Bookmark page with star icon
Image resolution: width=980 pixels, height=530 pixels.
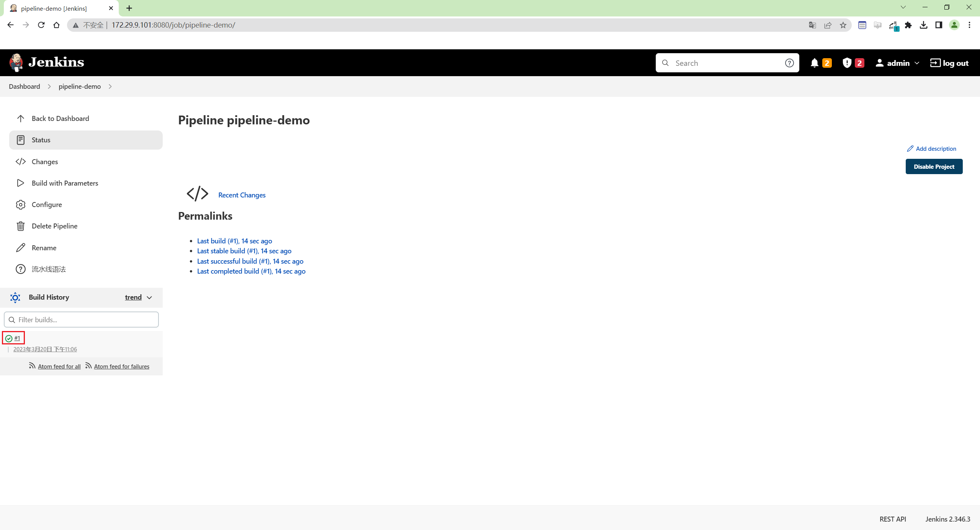click(843, 25)
